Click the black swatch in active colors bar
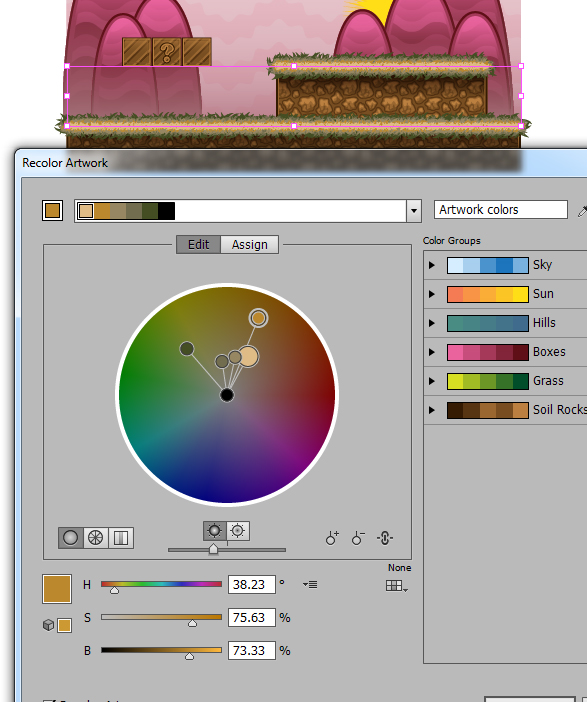This screenshot has height=702, width=587. 167,210
